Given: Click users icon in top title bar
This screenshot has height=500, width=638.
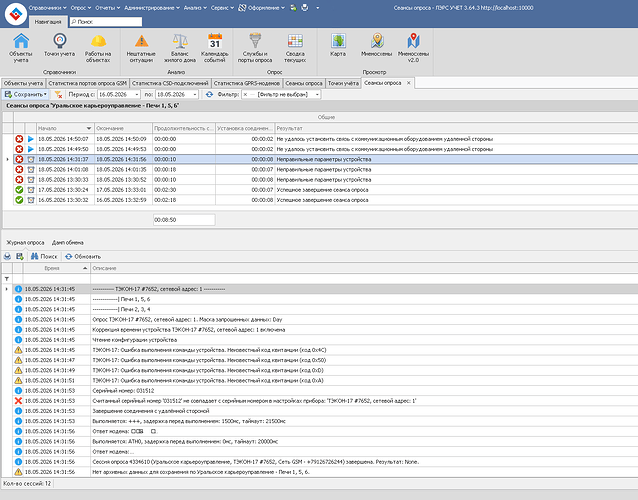Looking at the screenshot, I should pos(293,8).
